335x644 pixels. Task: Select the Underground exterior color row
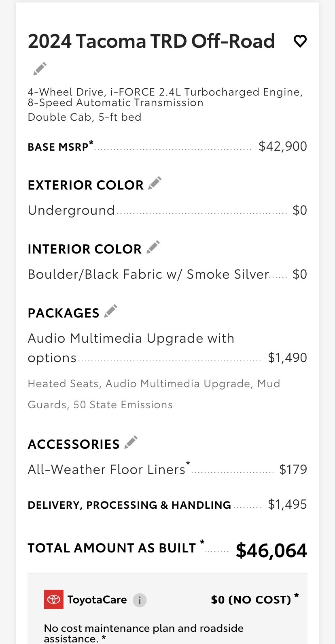[167, 210]
